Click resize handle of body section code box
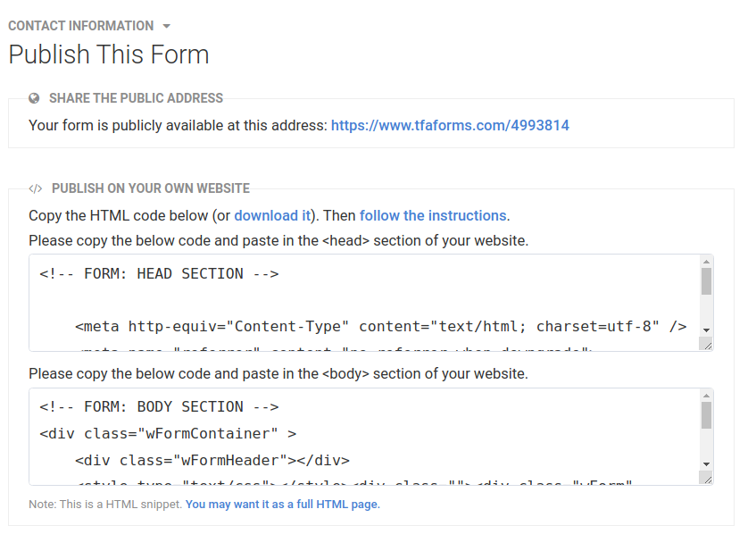The height and width of the screenshot is (551, 756). click(x=706, y=479)
